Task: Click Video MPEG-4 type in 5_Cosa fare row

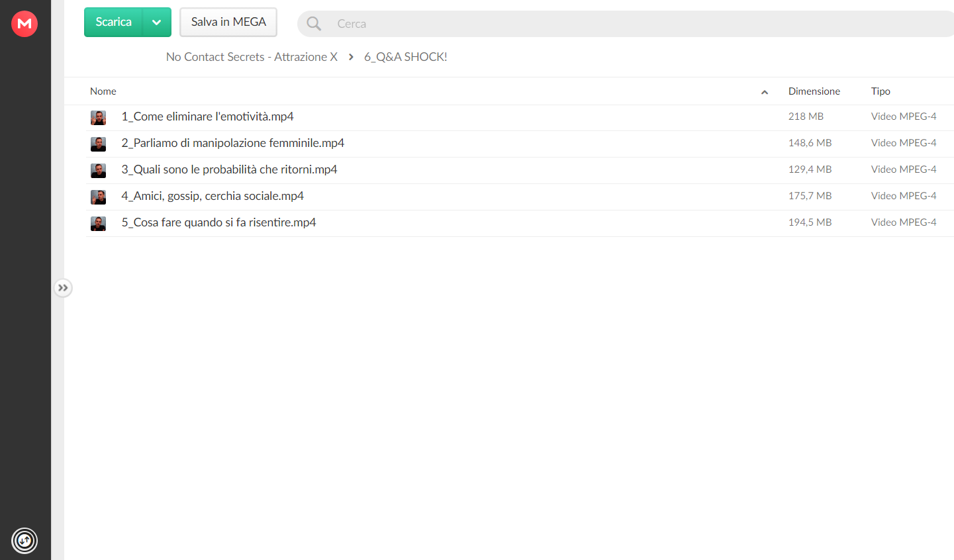Action: click(904, 222)
